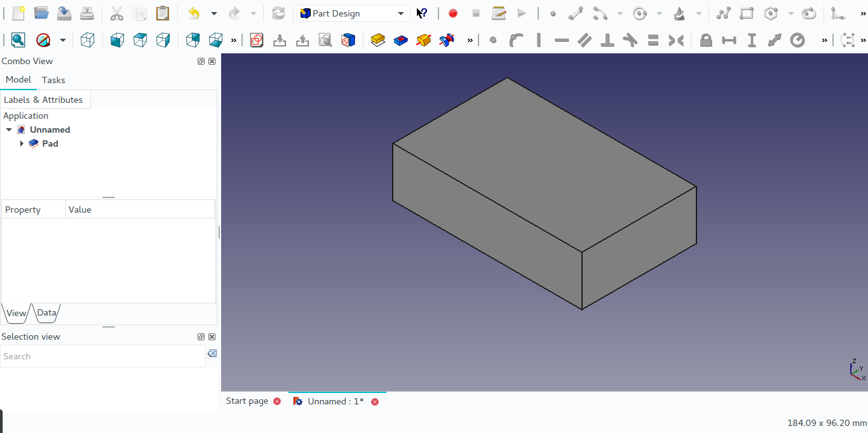Viewport: 868px width, 433px height.
Task: Select the Pad tool
Action: pyautogui.click(x=377, y=40)
